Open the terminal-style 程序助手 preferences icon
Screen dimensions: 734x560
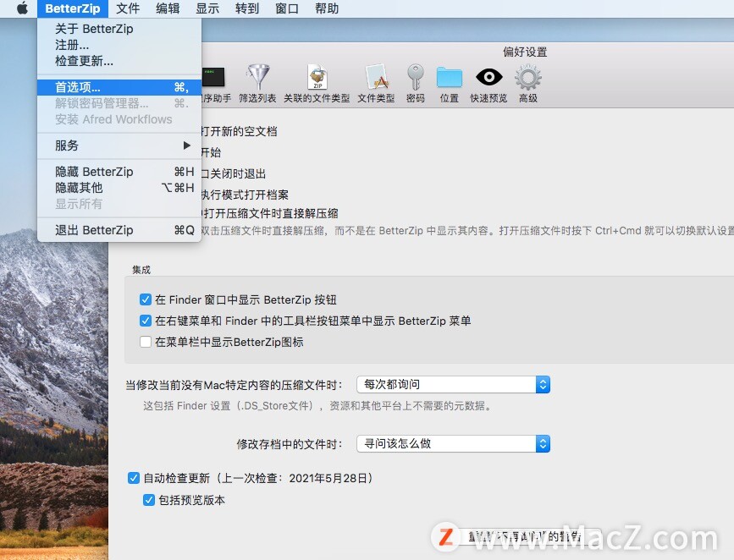(214, 85)
